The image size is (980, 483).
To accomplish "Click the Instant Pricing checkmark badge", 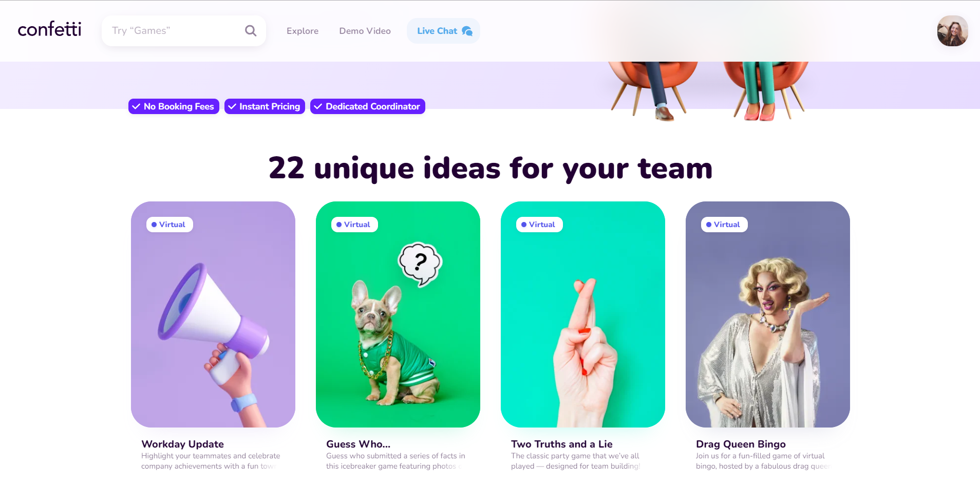I will (265, 106).
